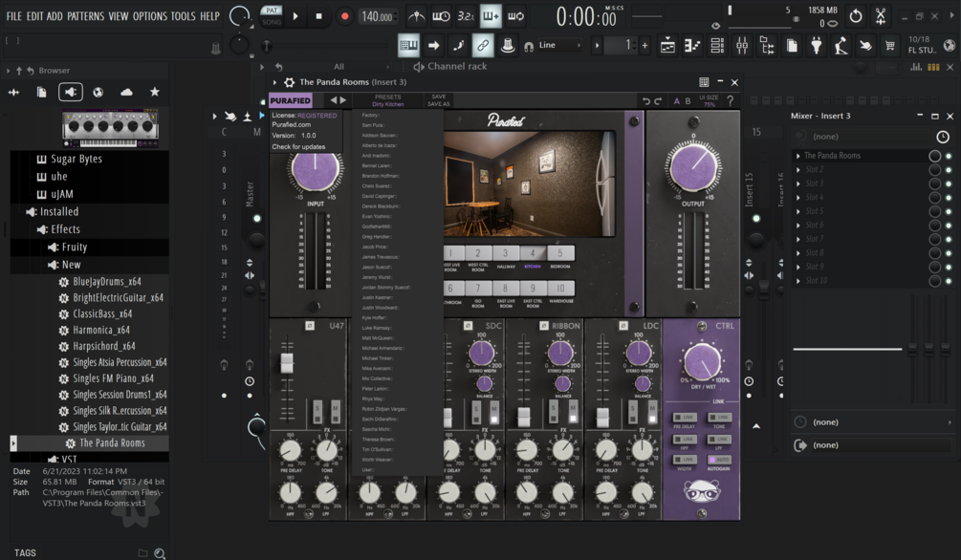Click the plugin undo arrow
Image resolution: width=961 pixels, height=560 pixels.
(x=646, y=101)
